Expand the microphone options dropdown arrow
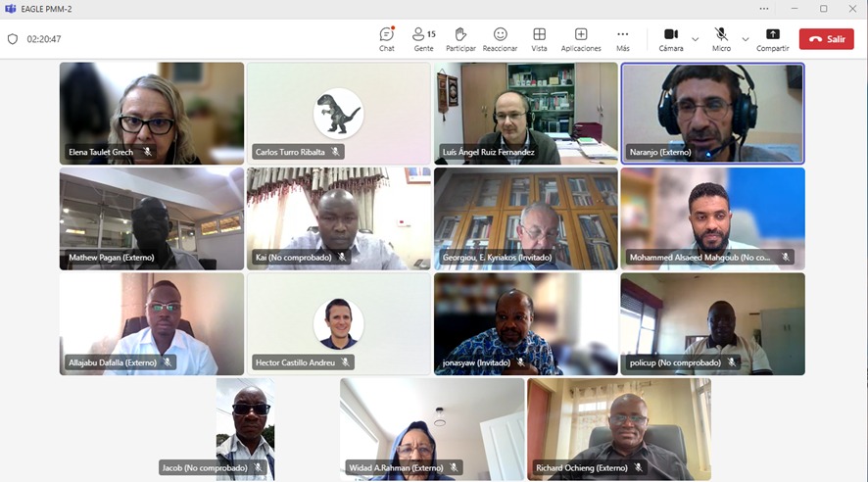Screen dimensions: 868x482 [x=746, y=39]
